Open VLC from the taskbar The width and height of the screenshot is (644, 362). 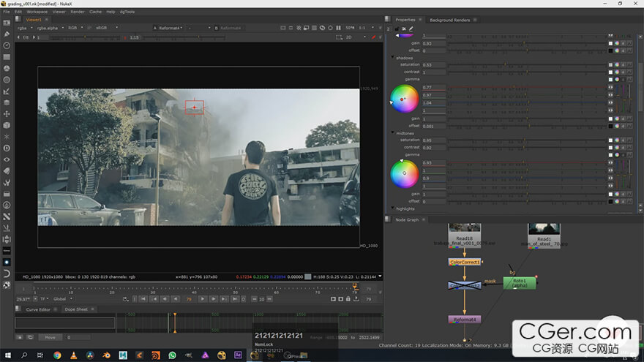pyautogui.click(x=73, y=355)
